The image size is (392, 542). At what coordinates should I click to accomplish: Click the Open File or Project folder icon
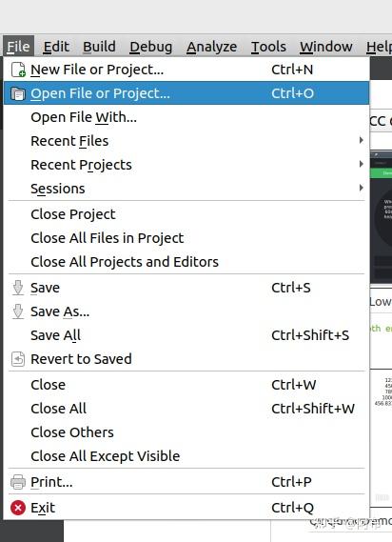coord(18,93)
